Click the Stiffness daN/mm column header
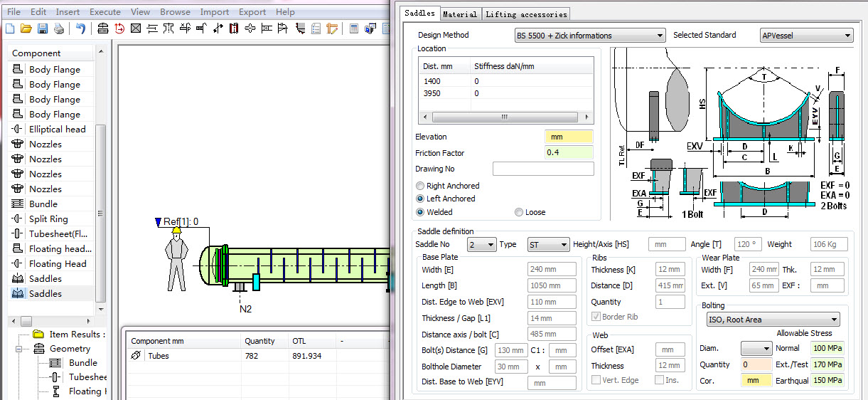The image size is (868, 400). click(x=532, y=66)
